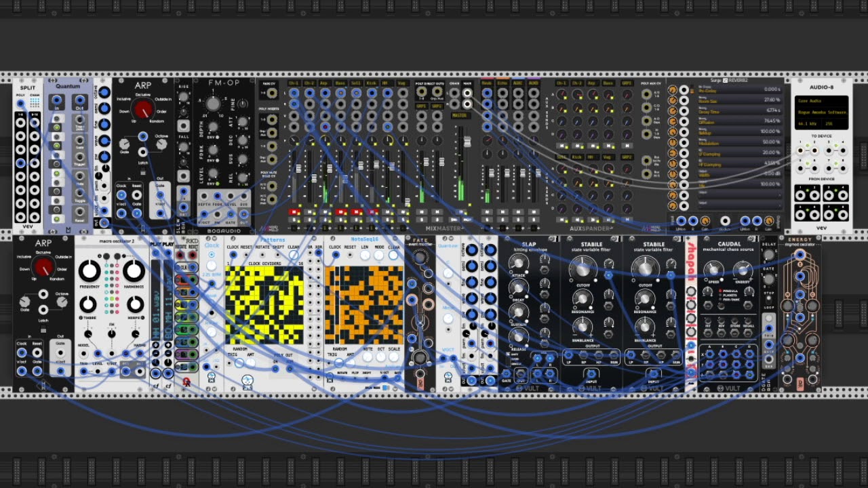Click the FM-OP FDBK knob

(x=213, y=150)
